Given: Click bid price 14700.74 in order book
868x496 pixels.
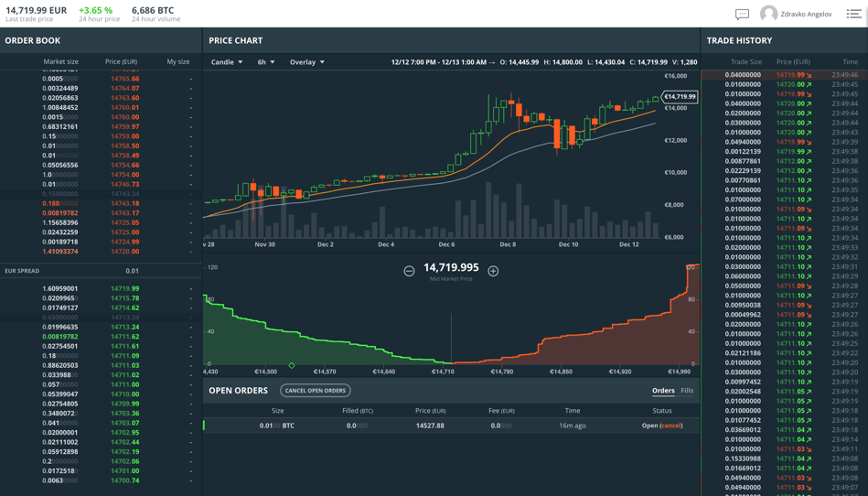Looking at the screenshot, I should pos(125,480).
